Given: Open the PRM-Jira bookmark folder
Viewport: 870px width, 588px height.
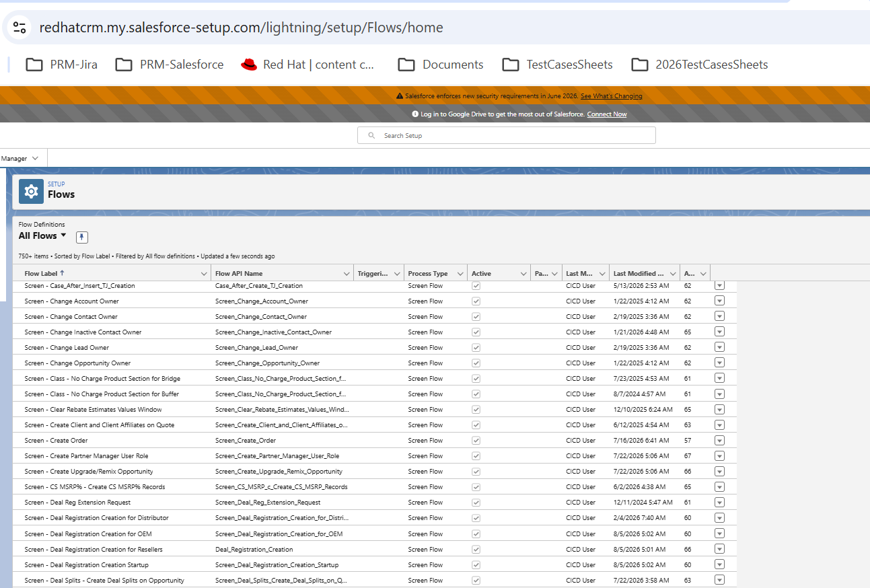Looking at the screenshot, I should (x=61, y=65).
